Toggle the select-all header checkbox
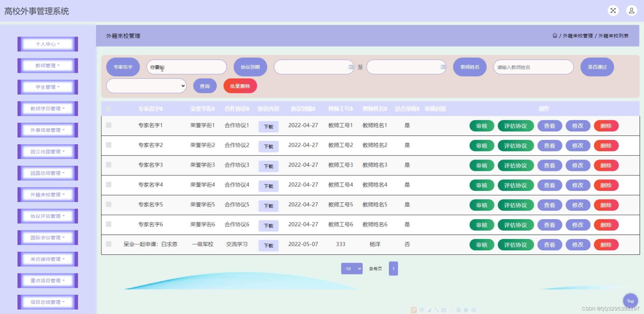Viewport: 644px width, 314px height. (x=108, y=109)
